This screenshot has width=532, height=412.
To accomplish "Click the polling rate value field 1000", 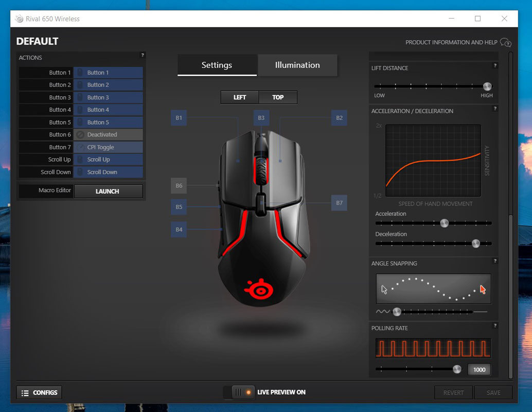I will (479, 370).
